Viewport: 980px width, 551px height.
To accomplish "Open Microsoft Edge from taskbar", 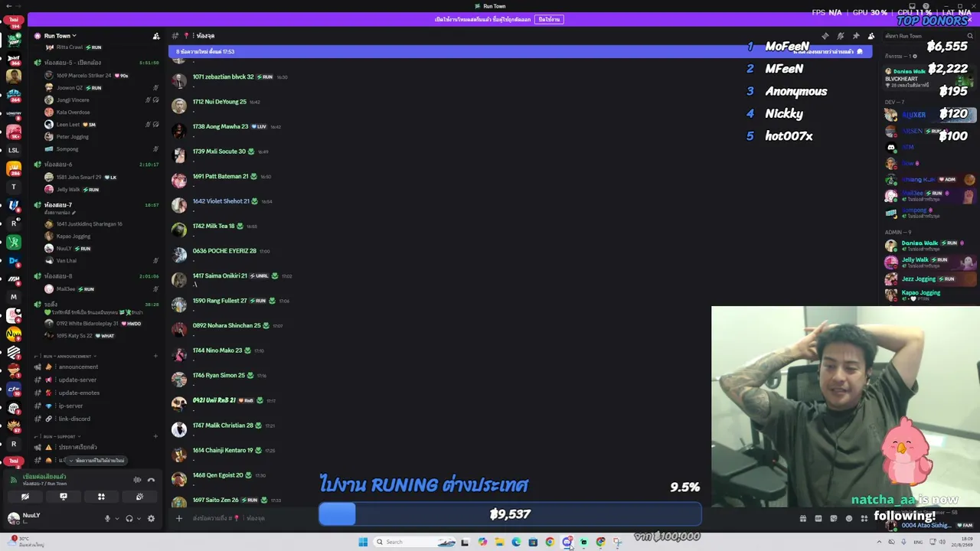I will (516, 542).
